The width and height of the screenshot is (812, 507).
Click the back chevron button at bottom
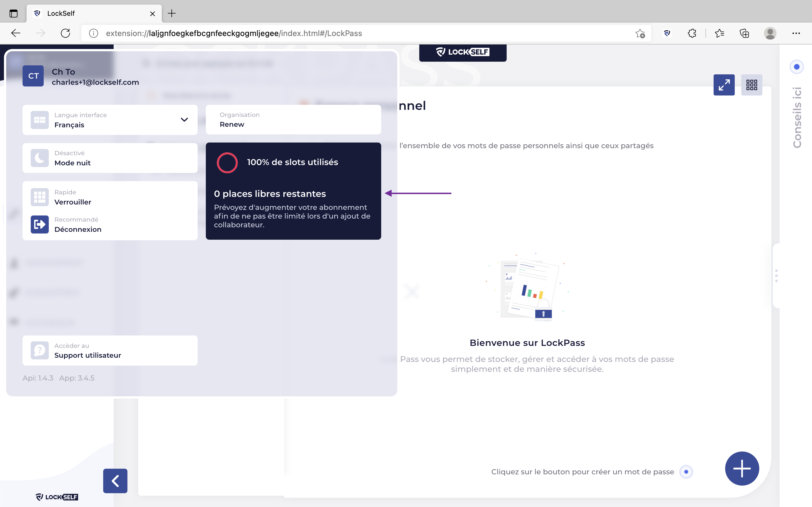[x=115, y=481]
